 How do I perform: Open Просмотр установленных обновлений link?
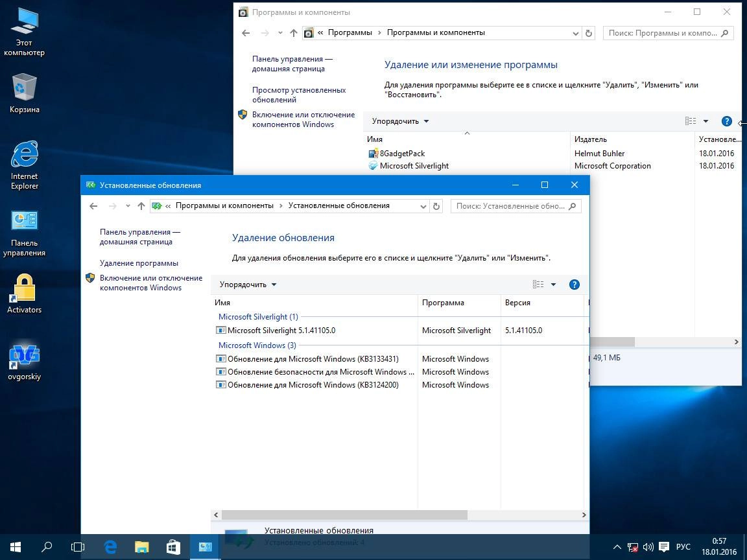pyautogui.click(x=299, y=95)
